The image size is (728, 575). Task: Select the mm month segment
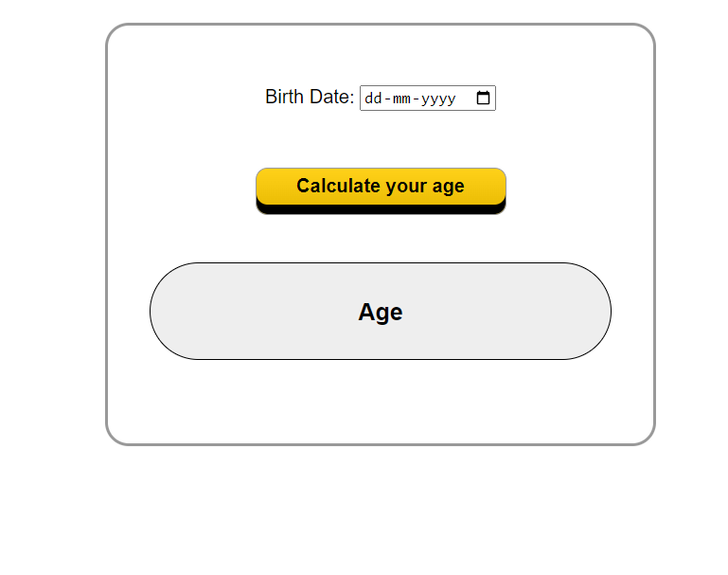coord(400,99)
